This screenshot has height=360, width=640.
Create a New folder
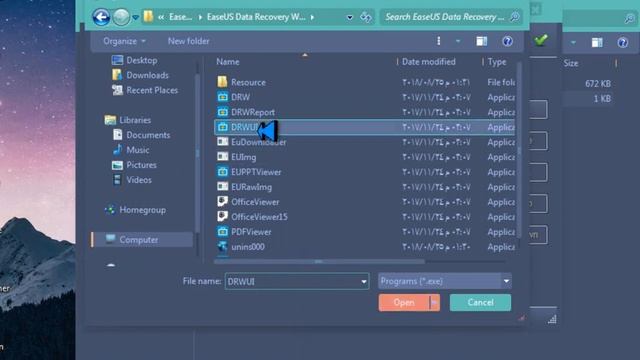[x=189, y=41]
